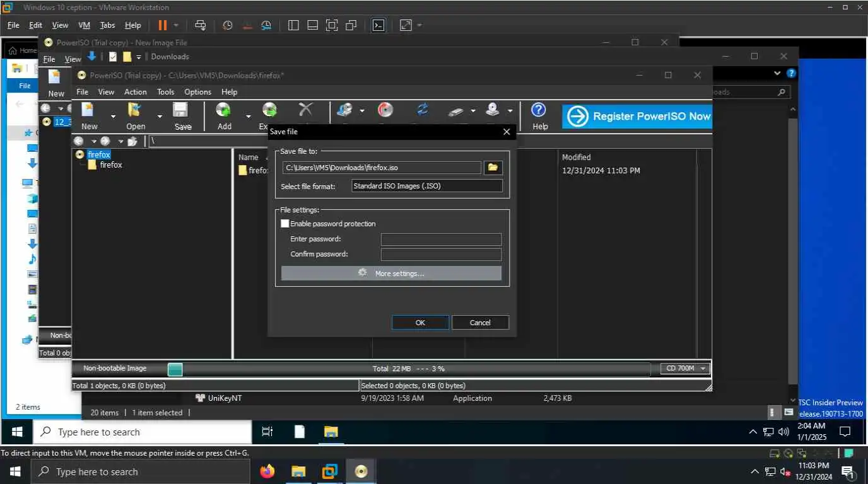Click the Enter password field
This screenshot has height=484, width=868.
(x=441, y=239)
